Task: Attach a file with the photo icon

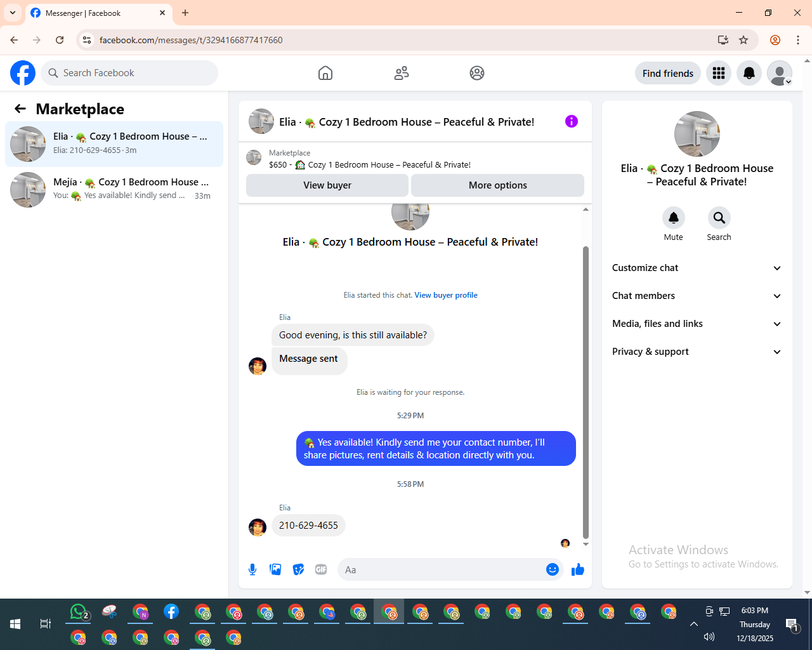Action: (x=275, y=569)
